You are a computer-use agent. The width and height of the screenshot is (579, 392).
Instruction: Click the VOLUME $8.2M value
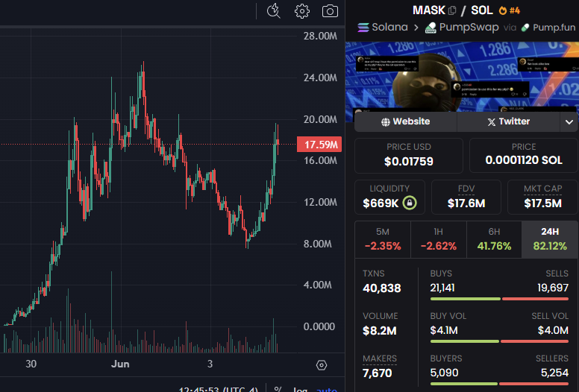380,331
